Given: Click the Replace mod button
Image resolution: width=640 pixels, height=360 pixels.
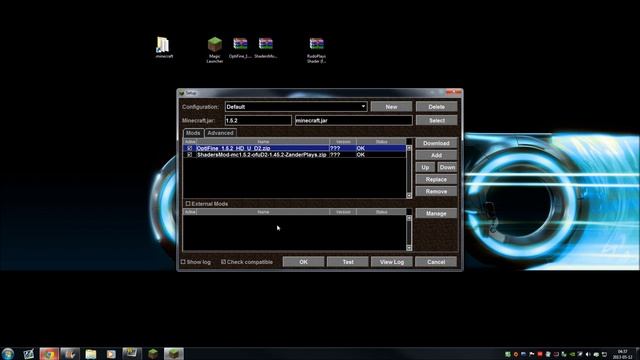Looking at the screenshot, I should 436,179.
